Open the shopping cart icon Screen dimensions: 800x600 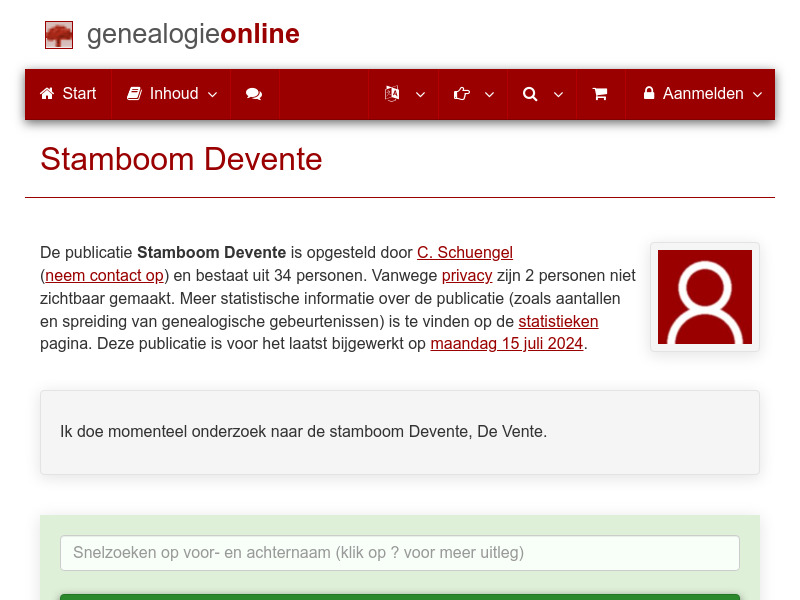pos(600,93)
